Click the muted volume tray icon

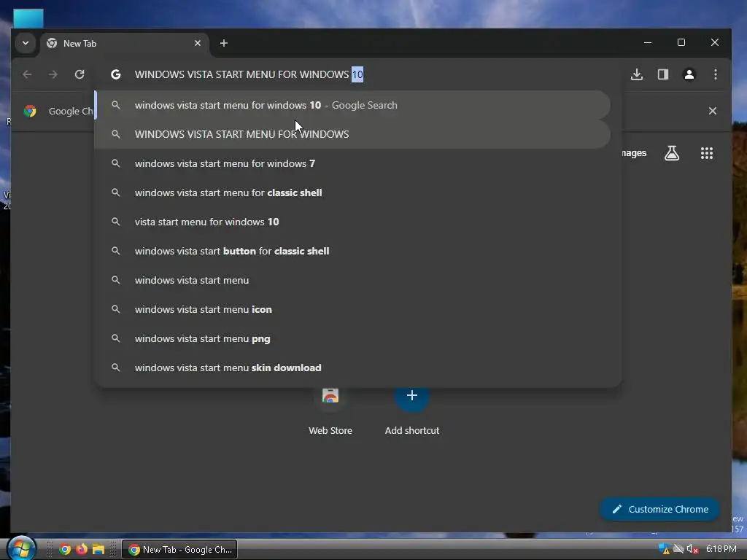click(x=692, y=549)
